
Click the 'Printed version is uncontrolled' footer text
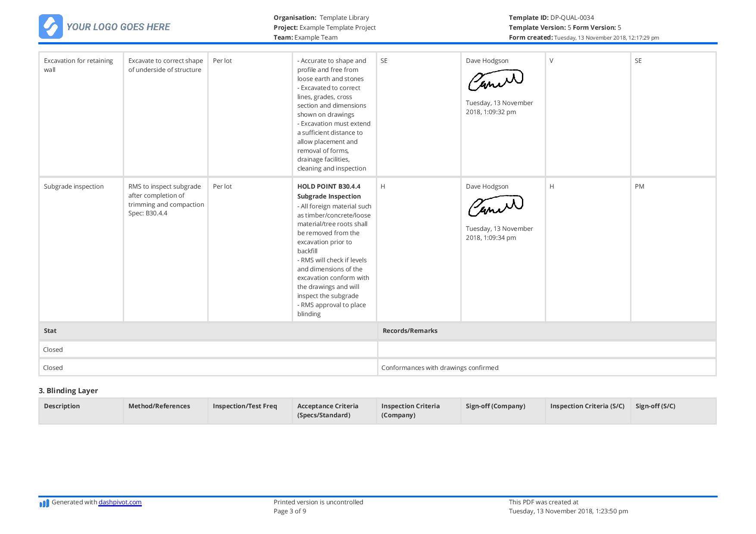click(x=319, y=502)
